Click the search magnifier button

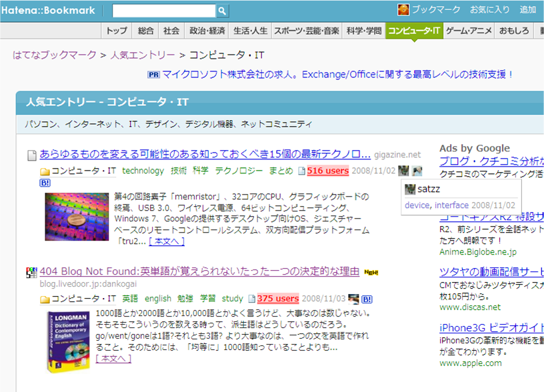222,11
